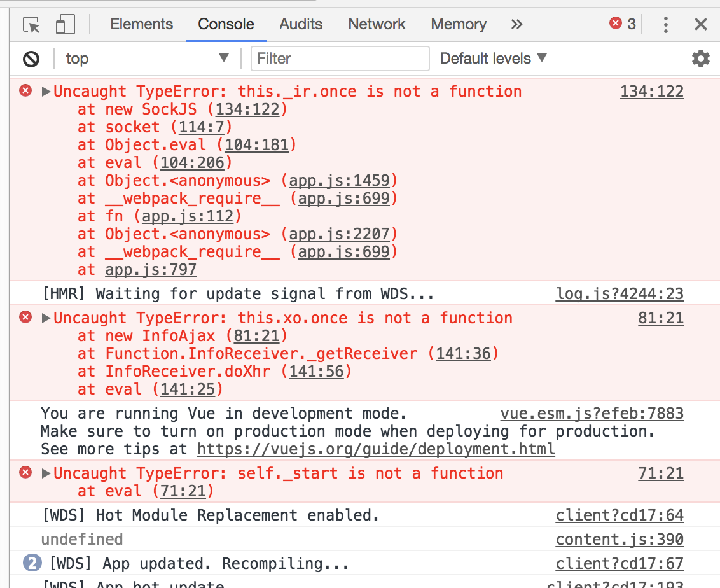Open the app.js:112 fn link
Image resolution: width=720 pixels, height=588 pixels.
188,216
